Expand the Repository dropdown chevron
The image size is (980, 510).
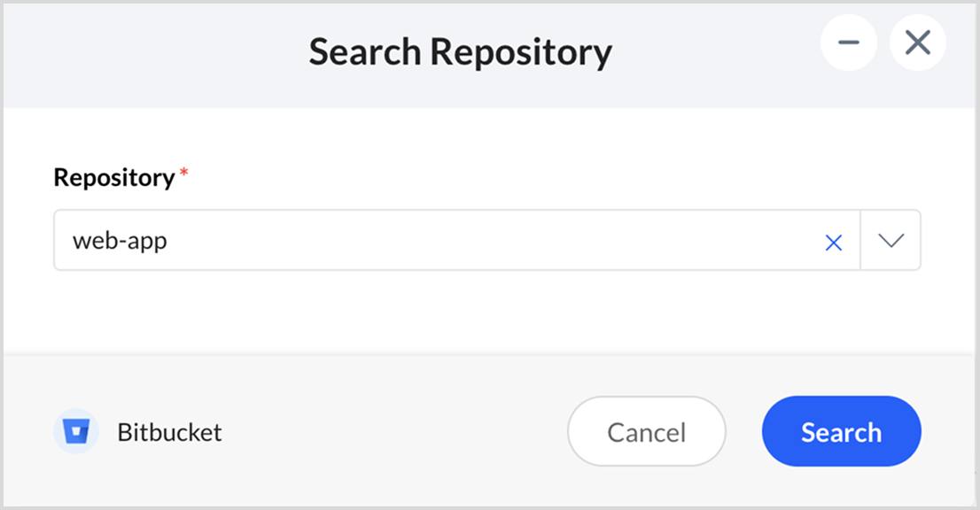891,240
